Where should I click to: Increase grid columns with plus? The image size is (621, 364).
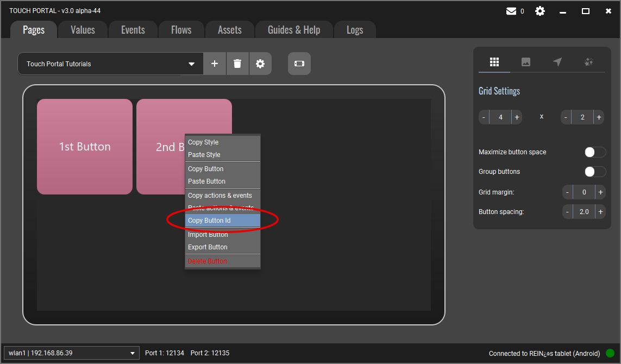coord(517,117)
